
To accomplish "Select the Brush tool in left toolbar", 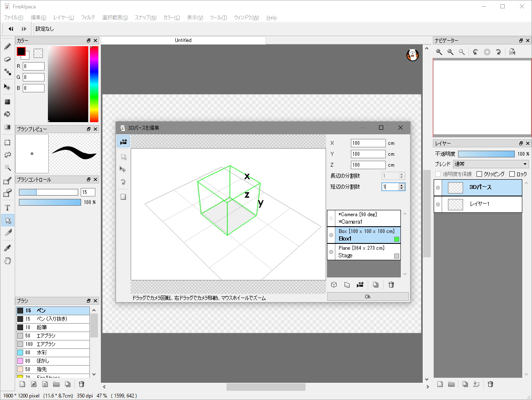I will (7, 47).
